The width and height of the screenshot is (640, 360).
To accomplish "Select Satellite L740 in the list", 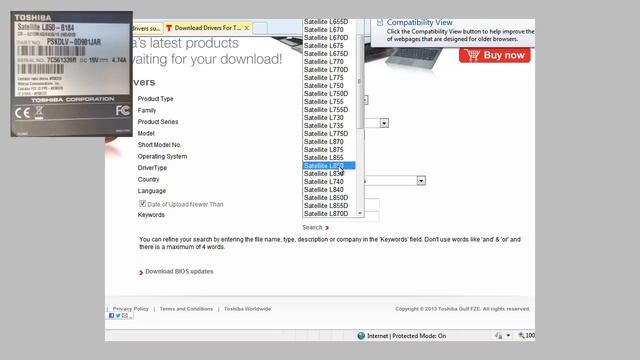I will (x=329, y=182).
